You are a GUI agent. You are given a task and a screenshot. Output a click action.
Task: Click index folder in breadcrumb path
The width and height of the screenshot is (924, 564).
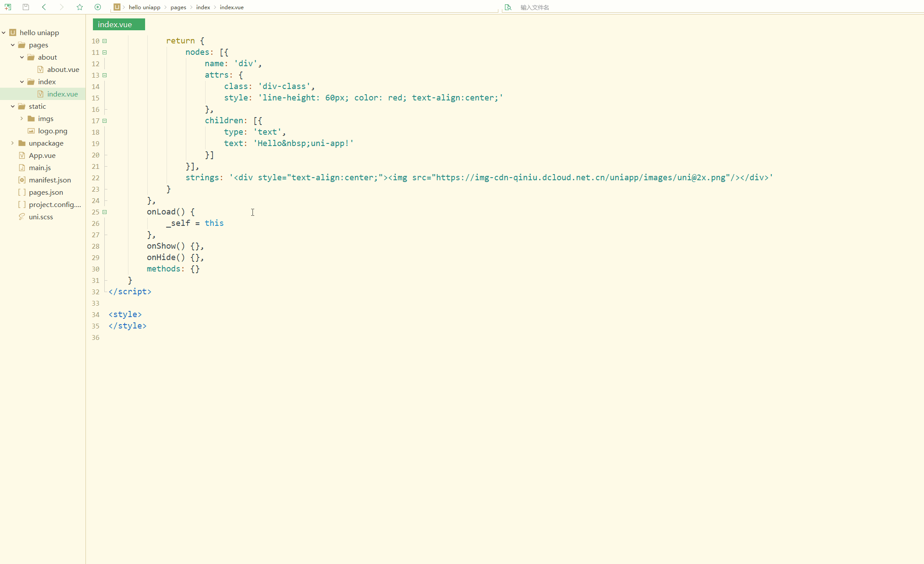click(203, 7)
